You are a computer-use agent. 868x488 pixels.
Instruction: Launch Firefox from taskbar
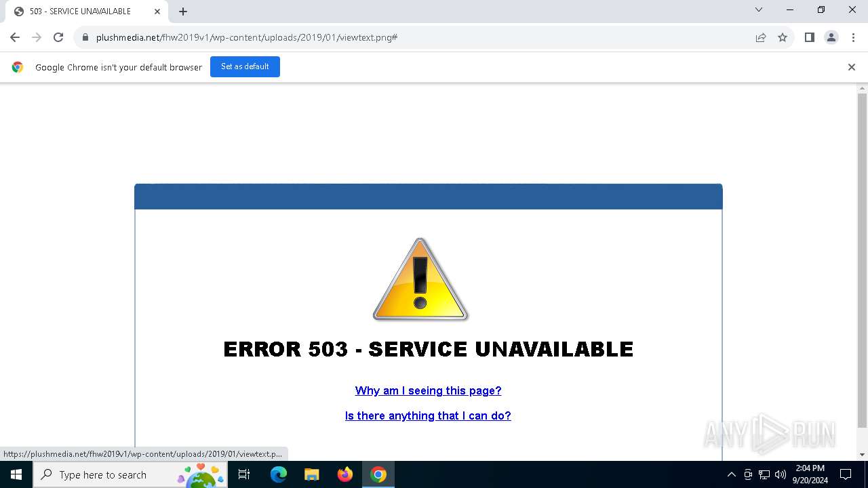tap(345, 474)
